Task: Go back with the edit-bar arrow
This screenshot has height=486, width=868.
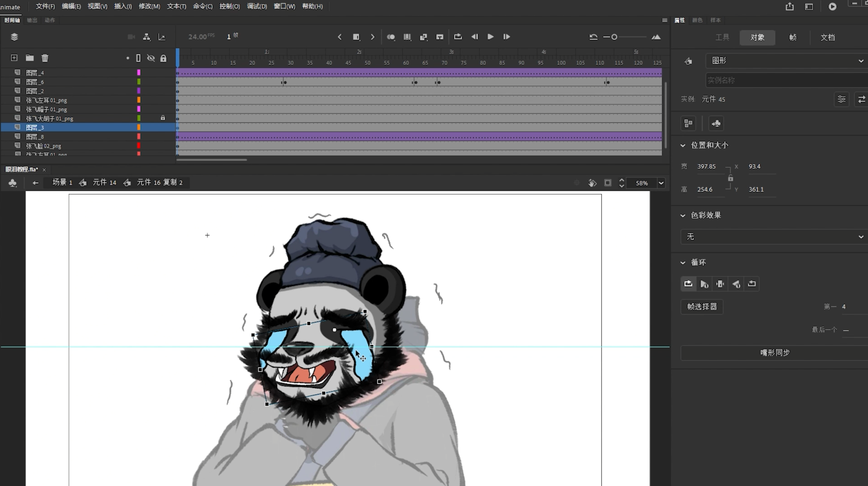Action: coord(35,183)
